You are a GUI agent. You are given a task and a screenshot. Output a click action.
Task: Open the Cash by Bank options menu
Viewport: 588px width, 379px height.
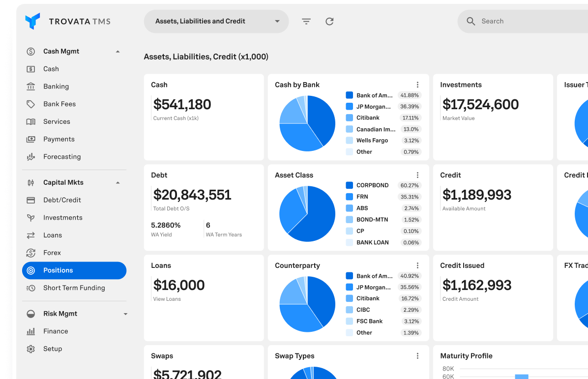coord(417,84)
